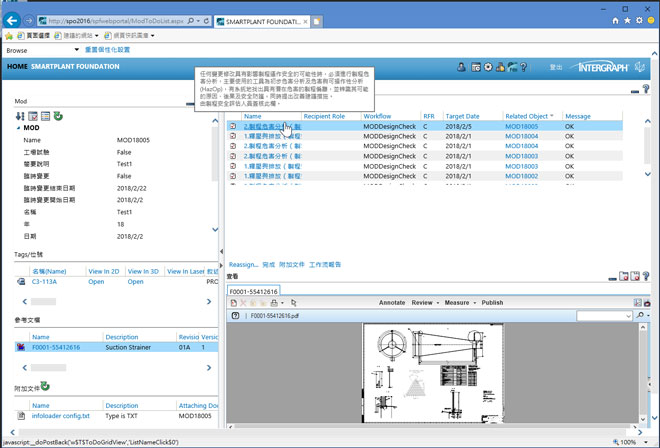Open calendar to-do icon in header
The height and width of the screenshot is (448, 660).
[x=476, y=67]
